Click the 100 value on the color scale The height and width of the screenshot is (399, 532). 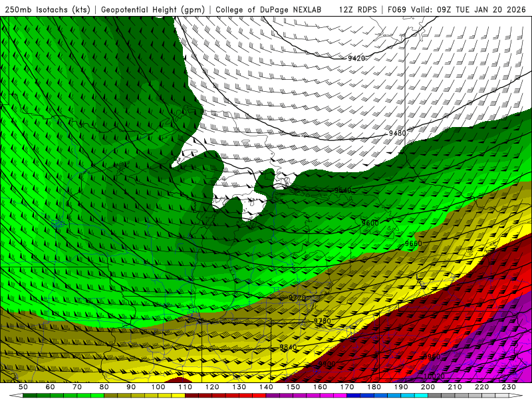[x=158, y=387]
